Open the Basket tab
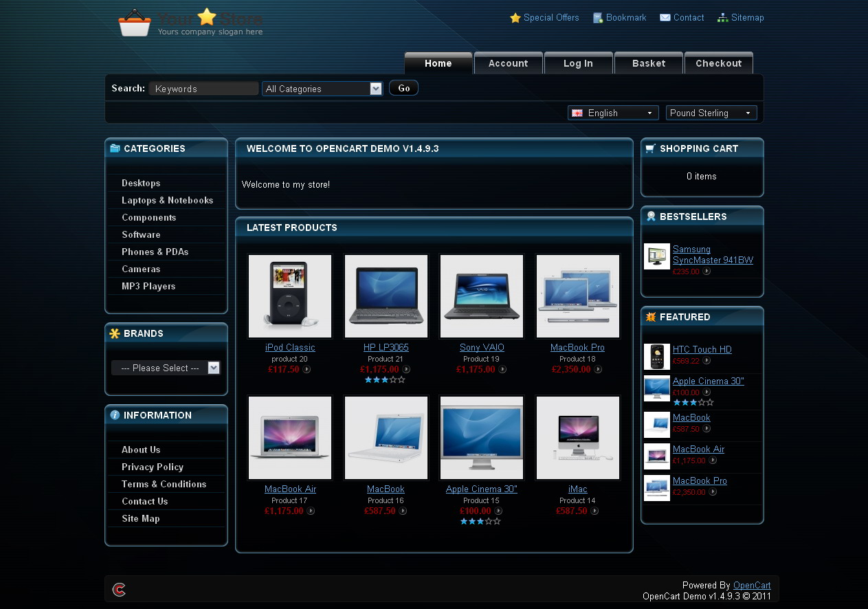The image size is (868, 609). click(649, 63)
